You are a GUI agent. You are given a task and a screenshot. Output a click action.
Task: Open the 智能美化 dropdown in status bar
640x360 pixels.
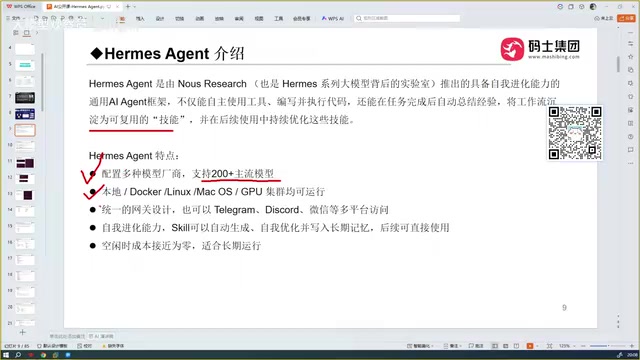[x=420, y=346]
